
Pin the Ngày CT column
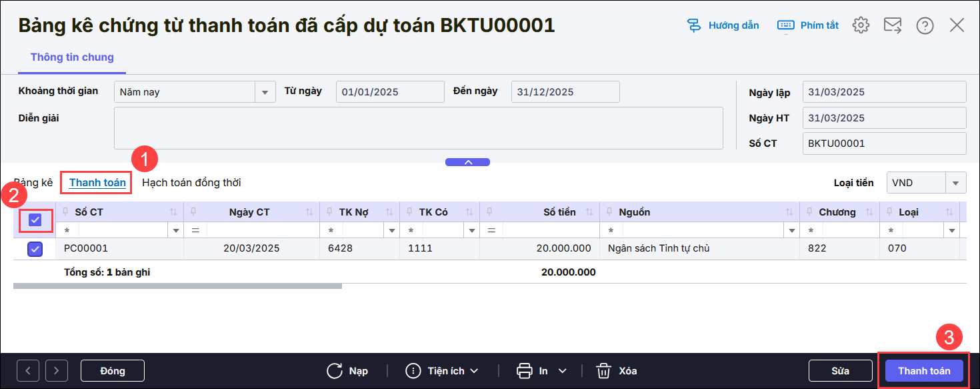pos(193,212)
